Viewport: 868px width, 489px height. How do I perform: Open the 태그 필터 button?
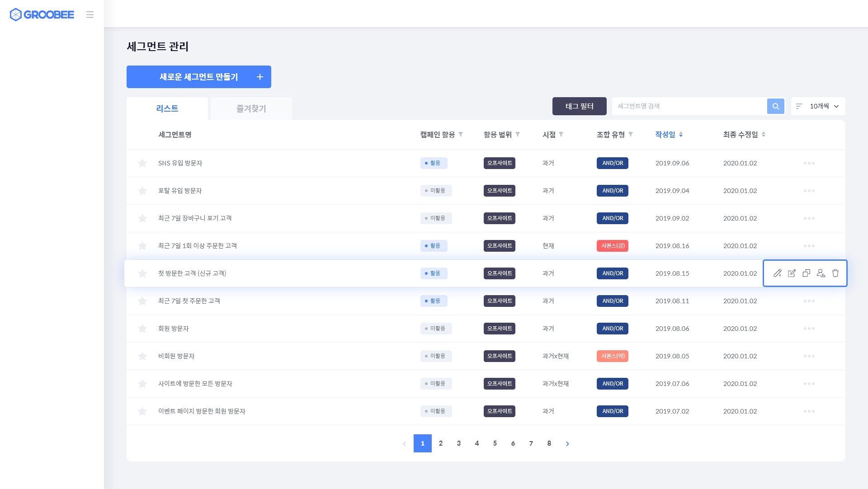click(x=579, y=106)
